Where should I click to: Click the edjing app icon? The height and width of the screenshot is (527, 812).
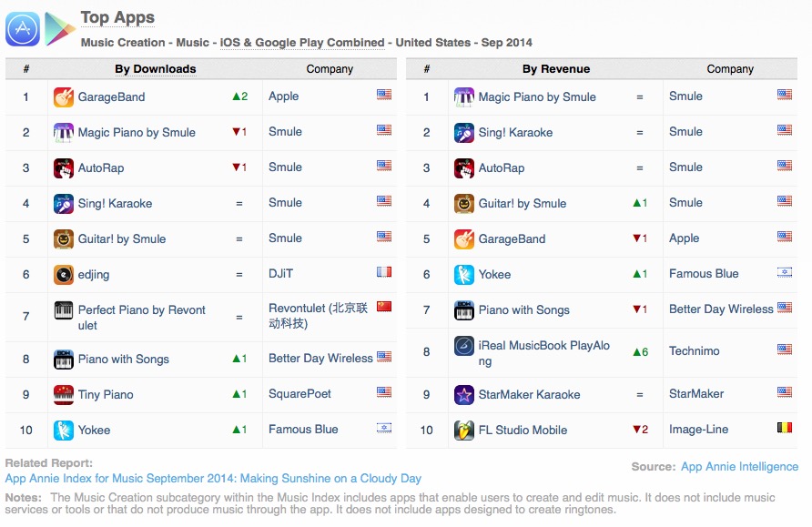point(63,274)
